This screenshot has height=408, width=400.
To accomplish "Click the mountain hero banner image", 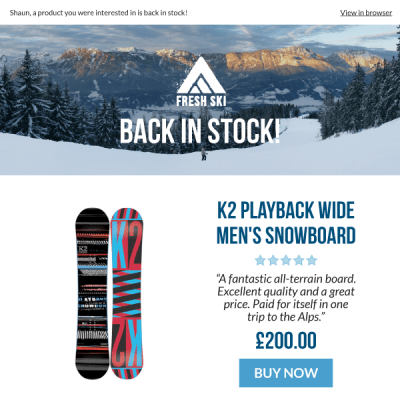I will click(200, 100).
